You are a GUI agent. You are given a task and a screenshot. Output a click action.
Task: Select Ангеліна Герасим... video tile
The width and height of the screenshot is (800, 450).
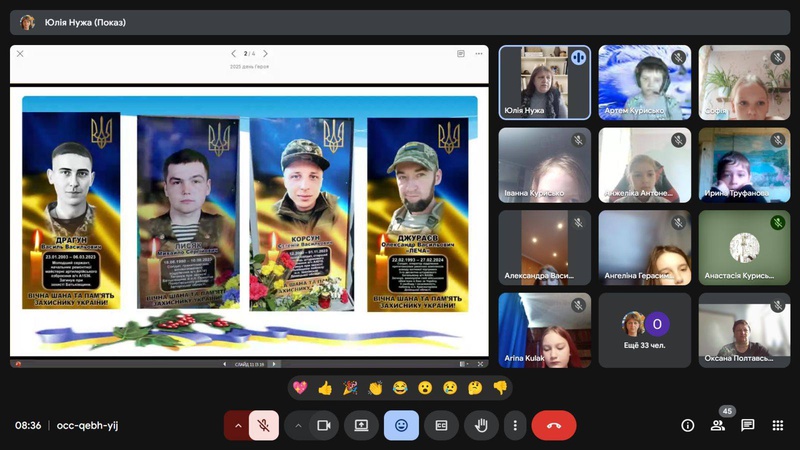(644, 248)
